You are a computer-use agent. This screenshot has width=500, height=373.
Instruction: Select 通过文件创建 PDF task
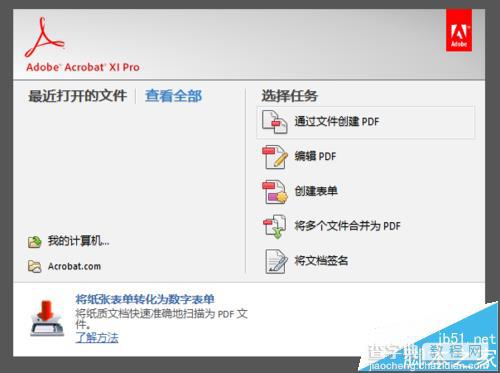pos(366,122)
